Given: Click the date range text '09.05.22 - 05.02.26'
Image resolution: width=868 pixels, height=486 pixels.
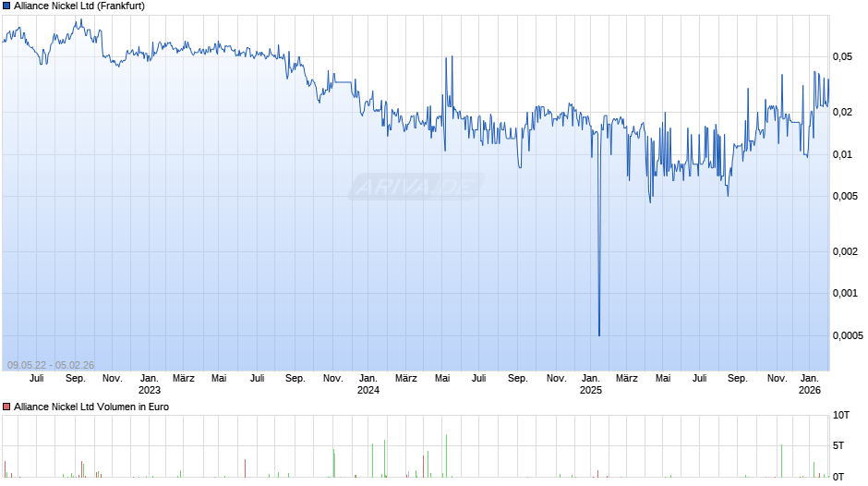Looking at the screenshot, I should pyautogui.click(x=51, y=365).
